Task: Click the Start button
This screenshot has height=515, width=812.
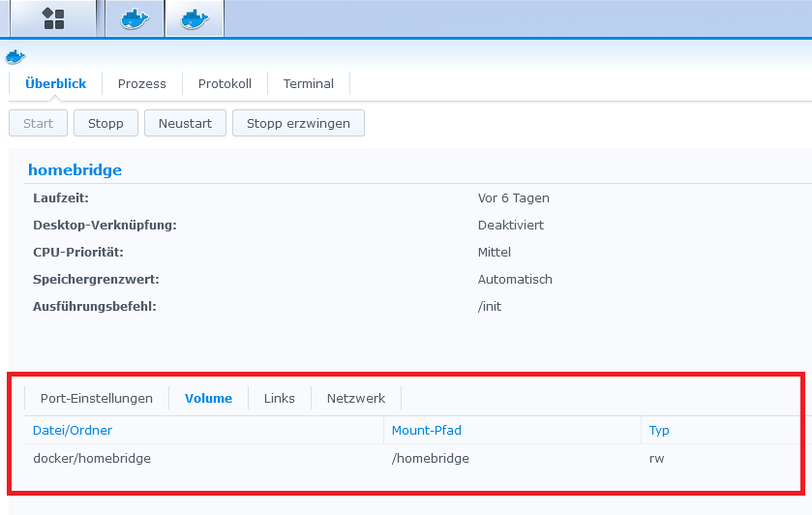Action: click(39, 123)
